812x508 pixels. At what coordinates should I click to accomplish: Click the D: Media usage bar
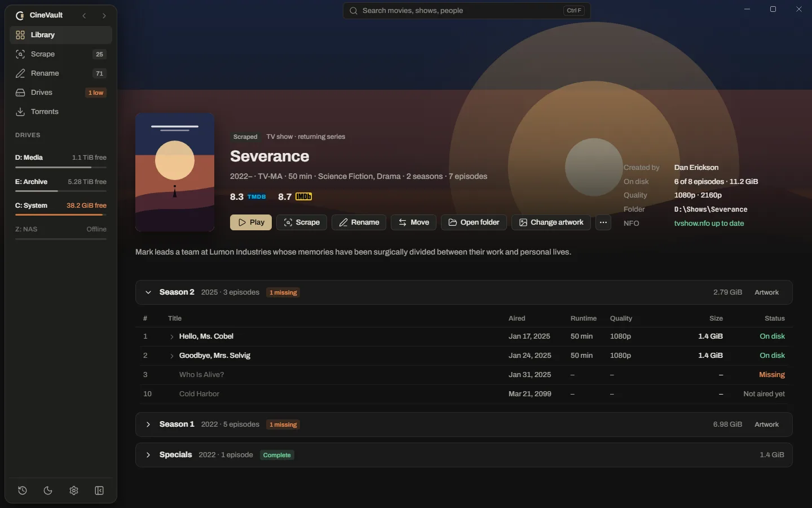coord(61,167)
